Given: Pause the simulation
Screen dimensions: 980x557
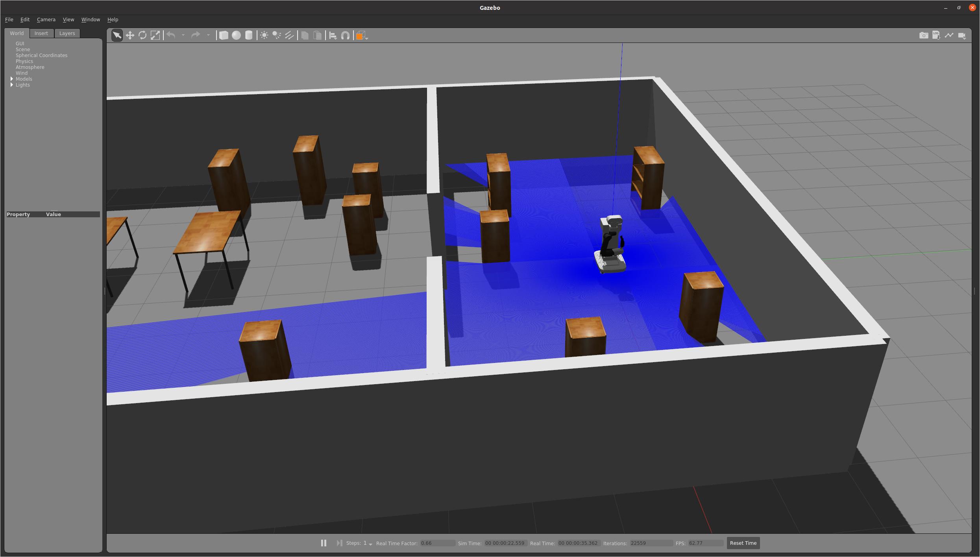Looking at the screenshot, I should coord(324,543).
